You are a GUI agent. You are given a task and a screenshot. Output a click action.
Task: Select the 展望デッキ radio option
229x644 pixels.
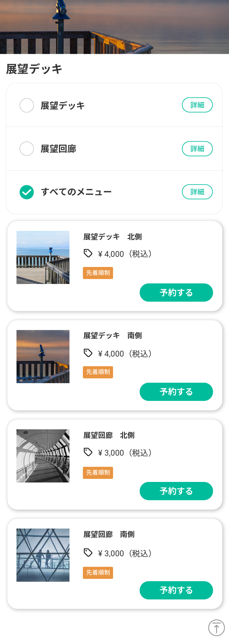pos(27,105)
